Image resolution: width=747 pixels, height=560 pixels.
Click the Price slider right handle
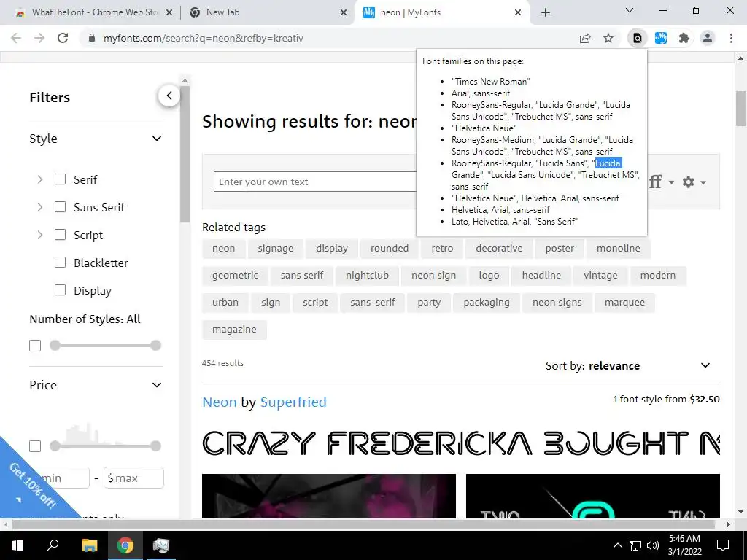(155, 446)
